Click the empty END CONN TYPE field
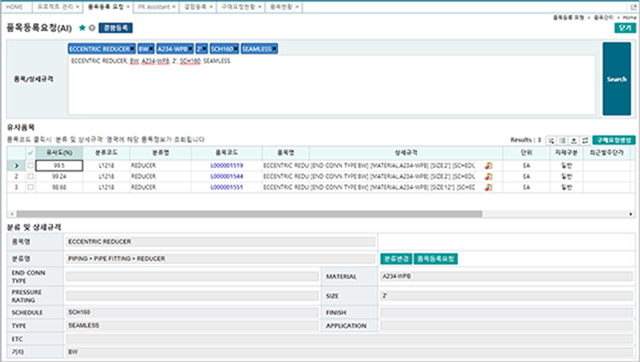This screenshot has width=640, height=362. [192, 276]
